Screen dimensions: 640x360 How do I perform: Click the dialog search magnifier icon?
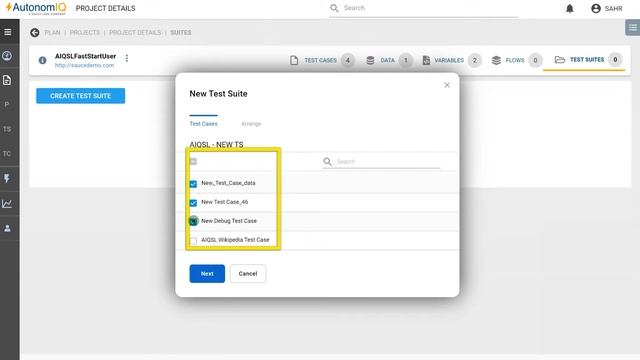coord(327,162)
